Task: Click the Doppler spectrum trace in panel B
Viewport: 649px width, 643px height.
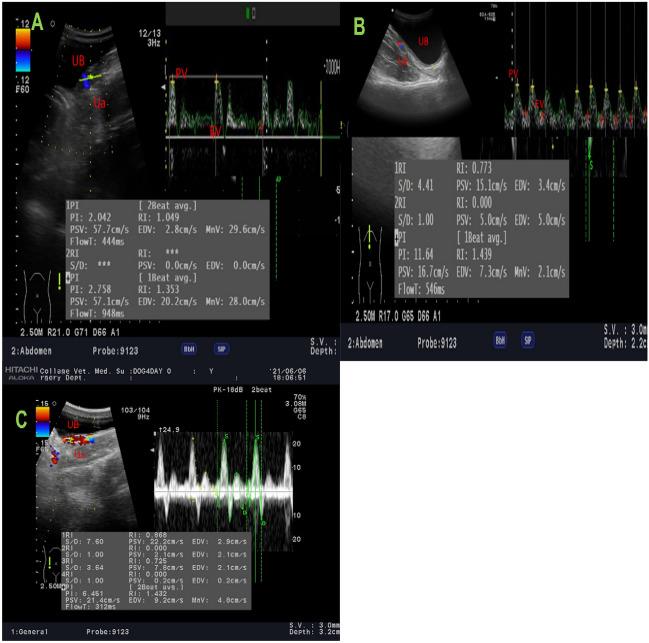Action: tap(575, 108)
